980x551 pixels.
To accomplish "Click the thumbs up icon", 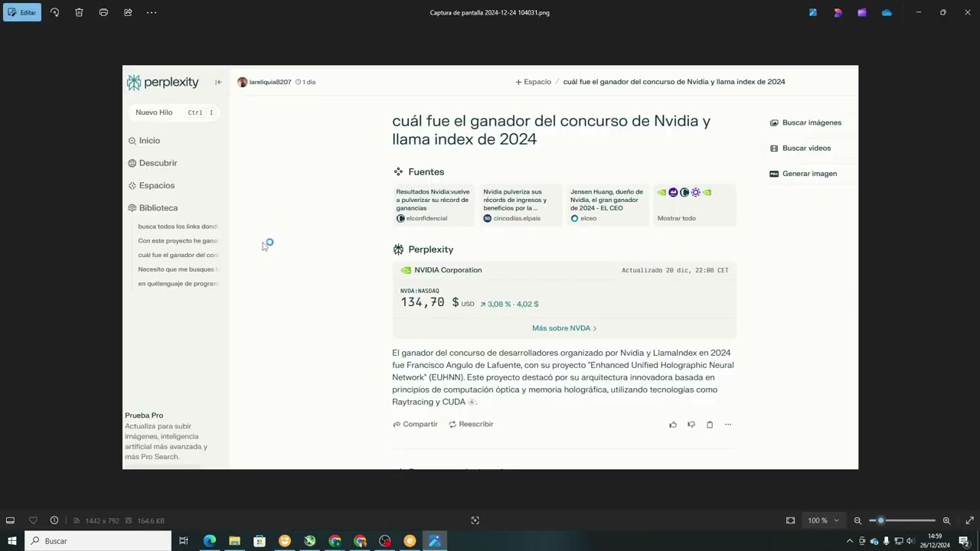I will click(x=673, y=425).
